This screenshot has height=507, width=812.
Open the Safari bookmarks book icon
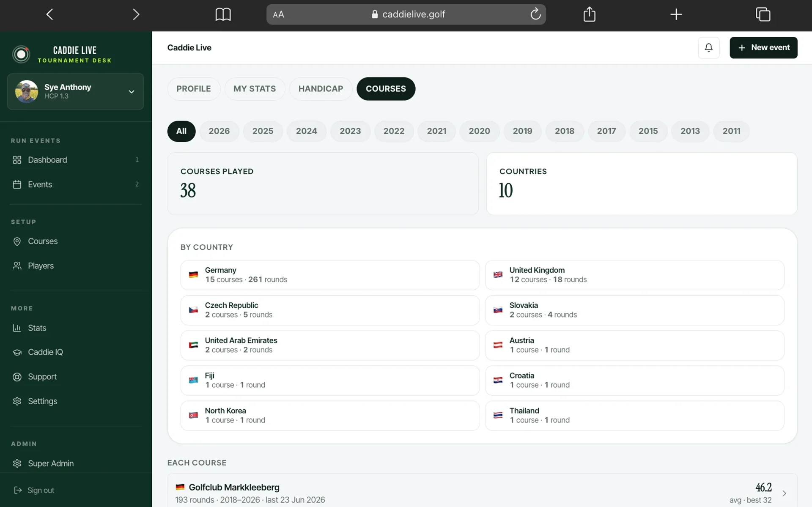(223, 14)
